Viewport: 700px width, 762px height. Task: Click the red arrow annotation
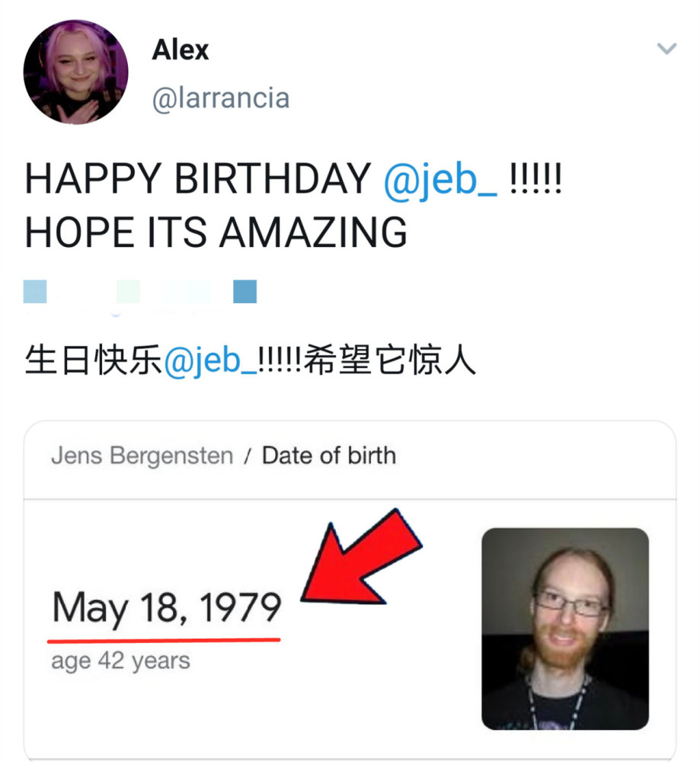[361, 558]
